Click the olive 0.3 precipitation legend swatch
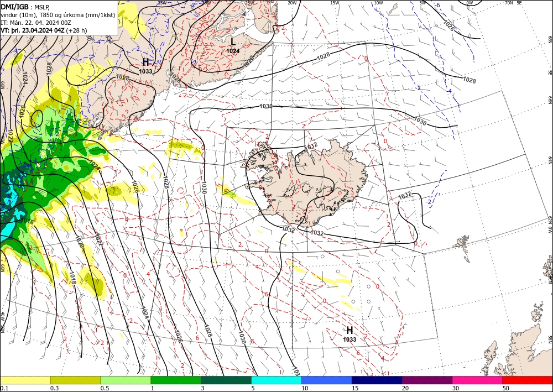The height and width of the screenshot is (392, 553). pyautogui.click(x=75, y=380)
